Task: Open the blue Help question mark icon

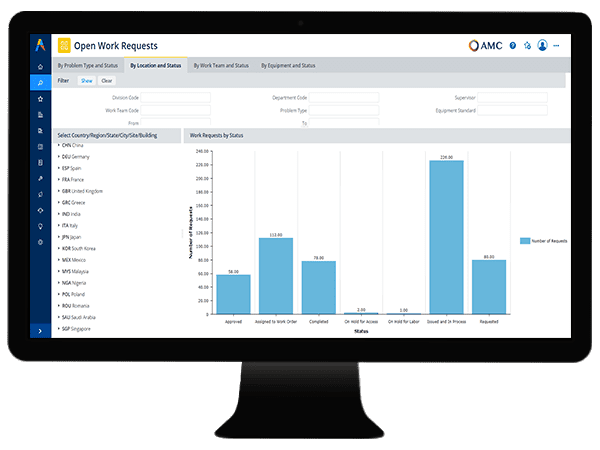Action: pos(513,46)
